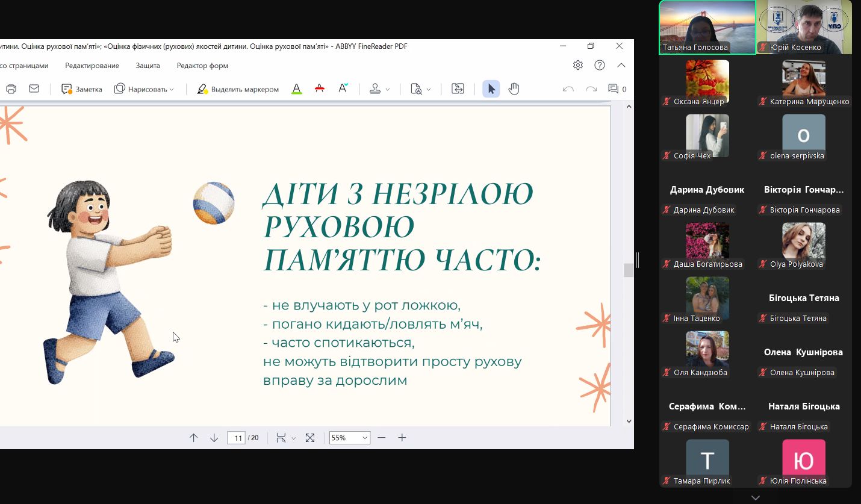Open the Редактор форм tab
This screenshot has height=504, width=861.
pyautogui.click(x=202, y=66)
